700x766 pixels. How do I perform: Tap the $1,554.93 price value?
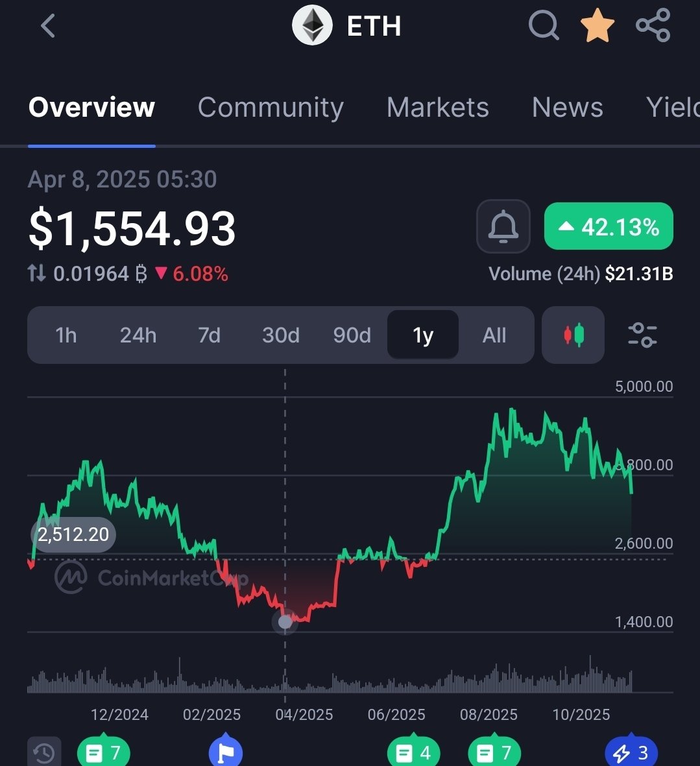pyautogui.click(x=132, y=228)
